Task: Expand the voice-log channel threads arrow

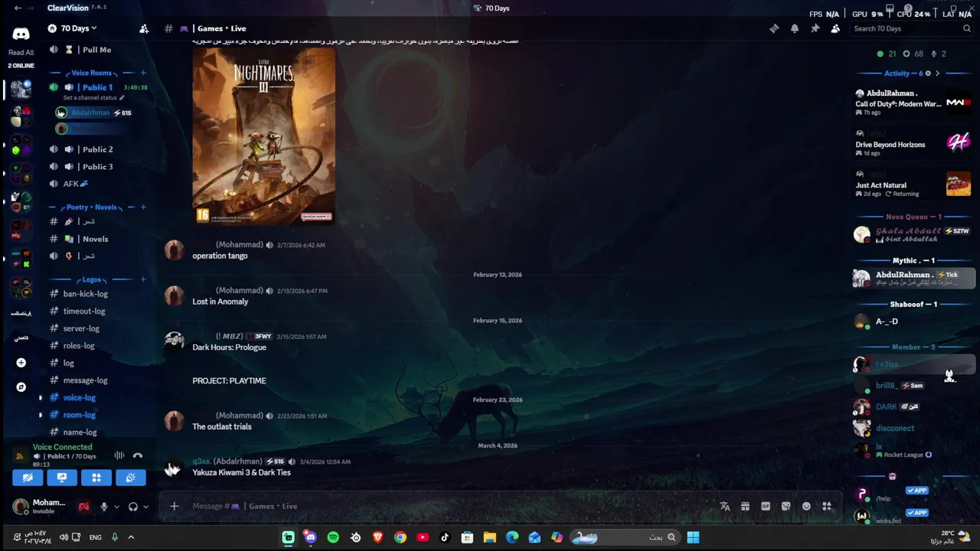Action: (x=41, y=398)
